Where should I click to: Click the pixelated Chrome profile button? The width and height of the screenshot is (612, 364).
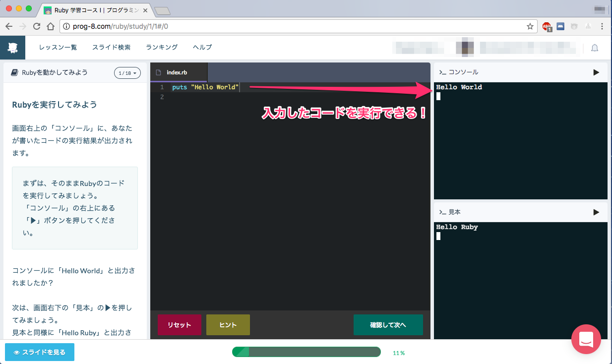tap(600, 8)
